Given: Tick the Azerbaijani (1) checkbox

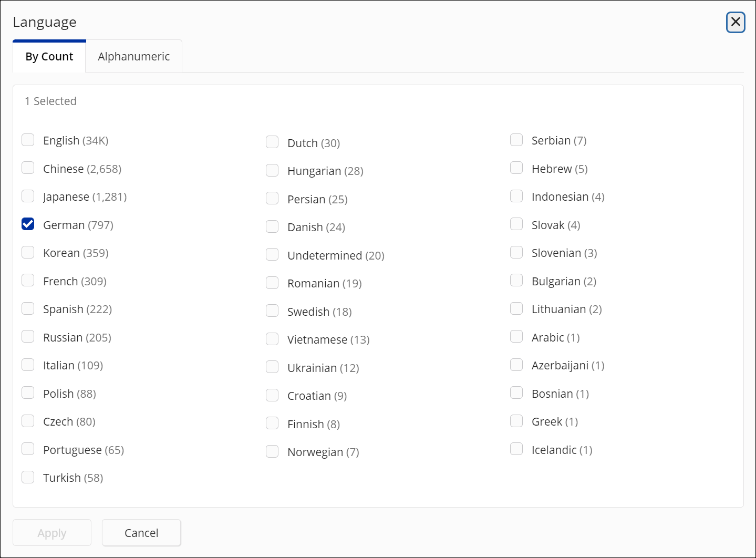Looking at the screenshot, I should pyautogui.click(x=516, y=365).
